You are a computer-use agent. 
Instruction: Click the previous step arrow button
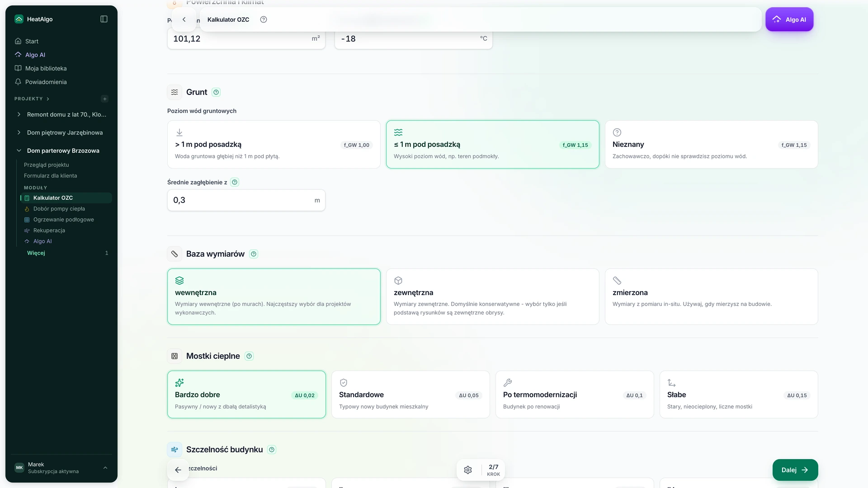[x=178, y=470]
